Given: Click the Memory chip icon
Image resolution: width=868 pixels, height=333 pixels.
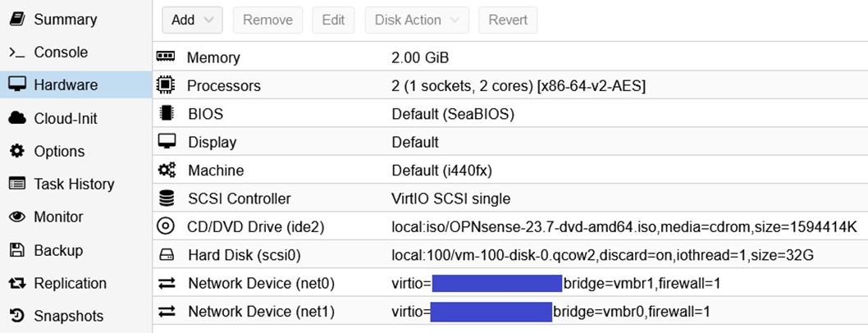Looking at the screenshot, I should point(167,57).
